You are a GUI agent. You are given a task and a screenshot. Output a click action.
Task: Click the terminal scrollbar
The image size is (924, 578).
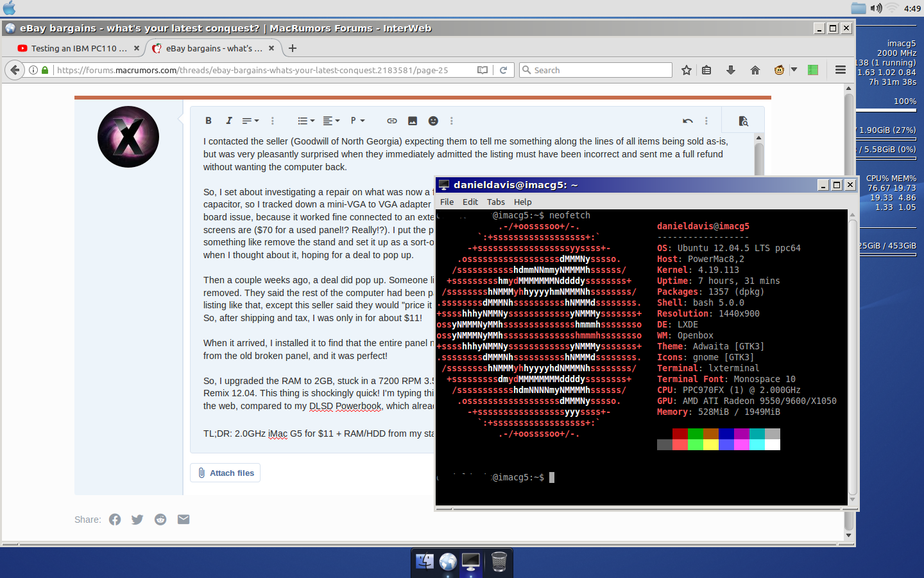tap(853, 356)
